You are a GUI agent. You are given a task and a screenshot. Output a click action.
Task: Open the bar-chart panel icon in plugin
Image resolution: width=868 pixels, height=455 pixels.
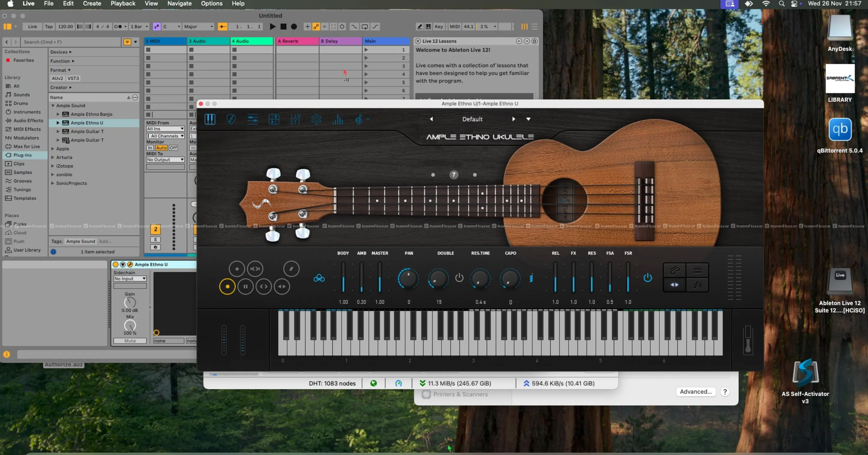click(337, 119)
